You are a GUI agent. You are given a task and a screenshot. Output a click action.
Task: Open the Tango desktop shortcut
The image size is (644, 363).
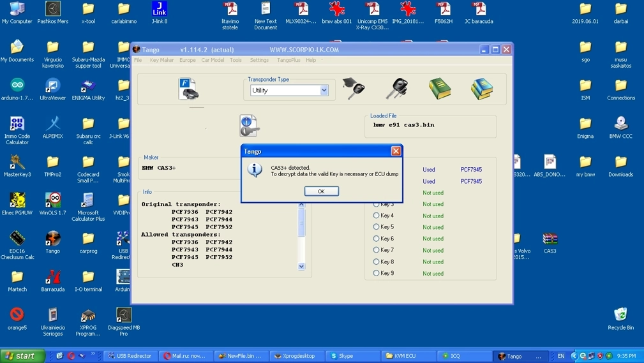point(52,242)
